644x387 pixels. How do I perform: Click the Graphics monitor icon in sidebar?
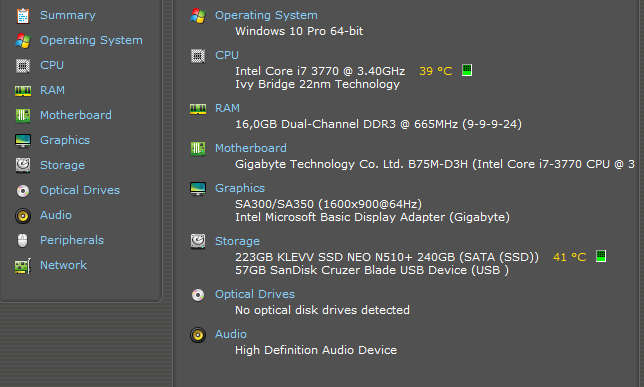click(23, 141)
